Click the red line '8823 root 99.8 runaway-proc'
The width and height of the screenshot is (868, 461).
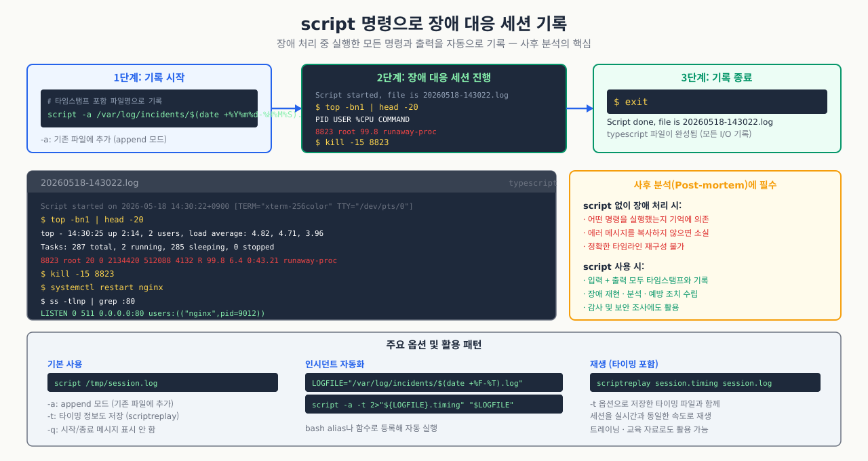(376, 132)
